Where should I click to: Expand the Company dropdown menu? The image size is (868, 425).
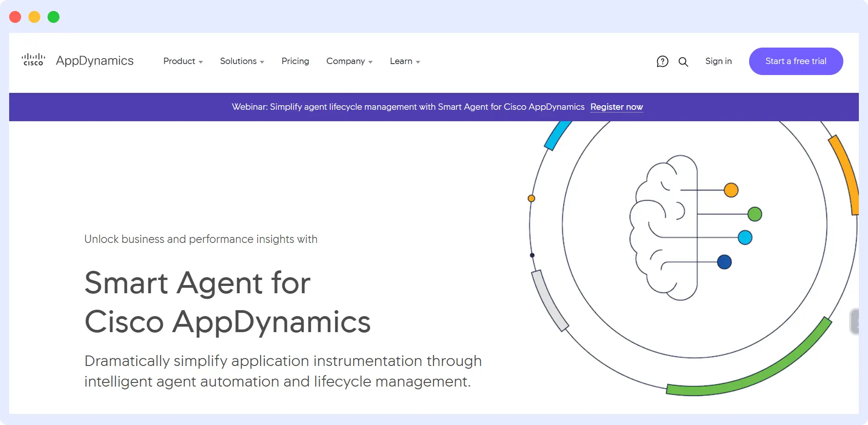(349, 61)
